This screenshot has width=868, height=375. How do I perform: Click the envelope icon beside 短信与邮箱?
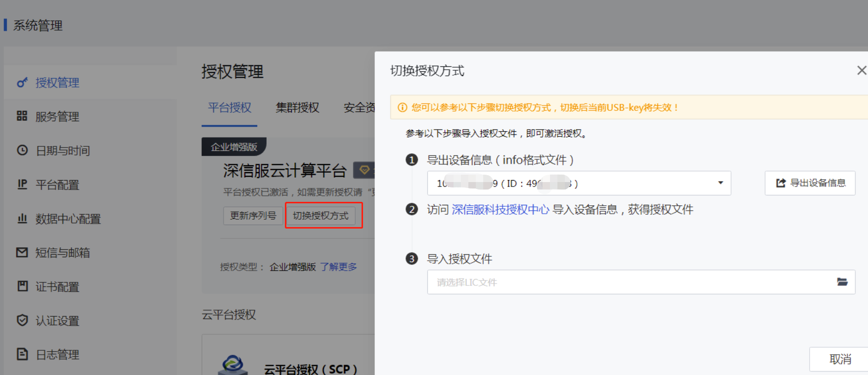click(22, 253)
